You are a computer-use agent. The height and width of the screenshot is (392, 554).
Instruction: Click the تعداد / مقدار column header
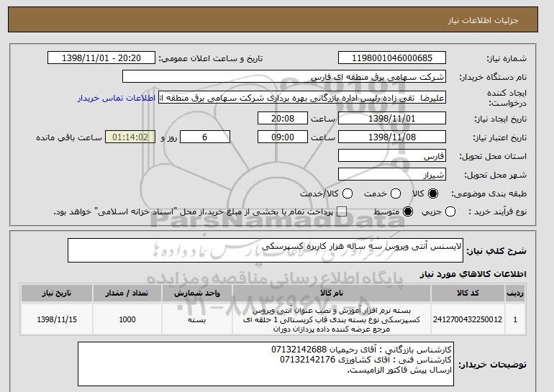coord(127,293)
